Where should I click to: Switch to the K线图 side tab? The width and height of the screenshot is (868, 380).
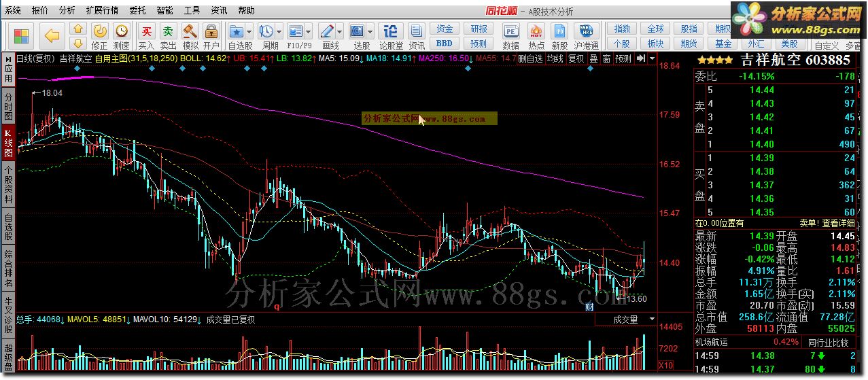[x=8, y=142]
